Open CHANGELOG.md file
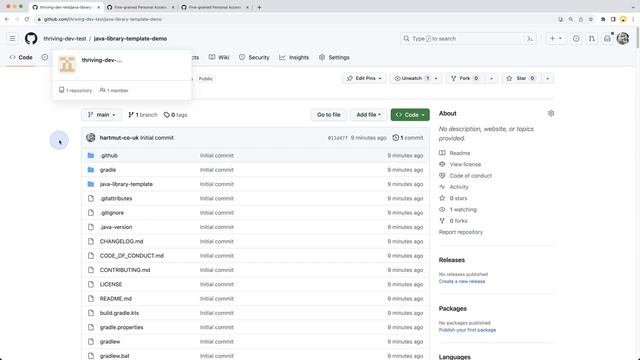Image resolution: width=640 pixels, height=360 pixels. 122,241
